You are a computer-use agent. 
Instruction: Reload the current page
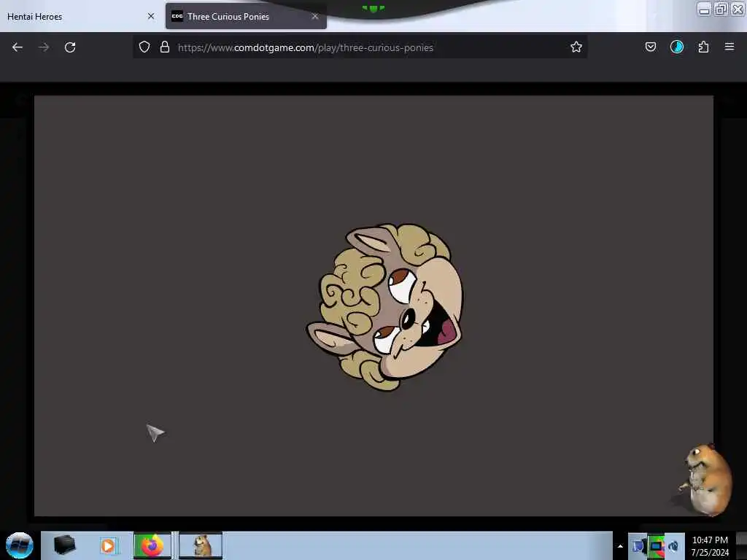[70, 47]
